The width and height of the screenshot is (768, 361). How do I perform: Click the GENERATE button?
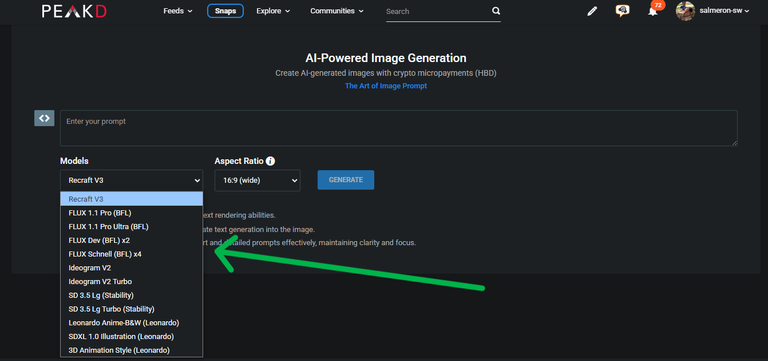point(346,180)
